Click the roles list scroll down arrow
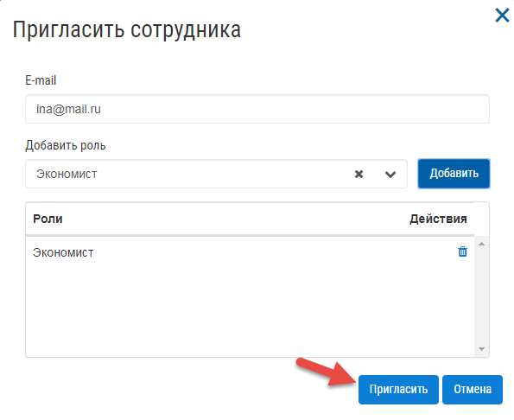The width and height of the screenshot is (514, 420). [481, 349]
